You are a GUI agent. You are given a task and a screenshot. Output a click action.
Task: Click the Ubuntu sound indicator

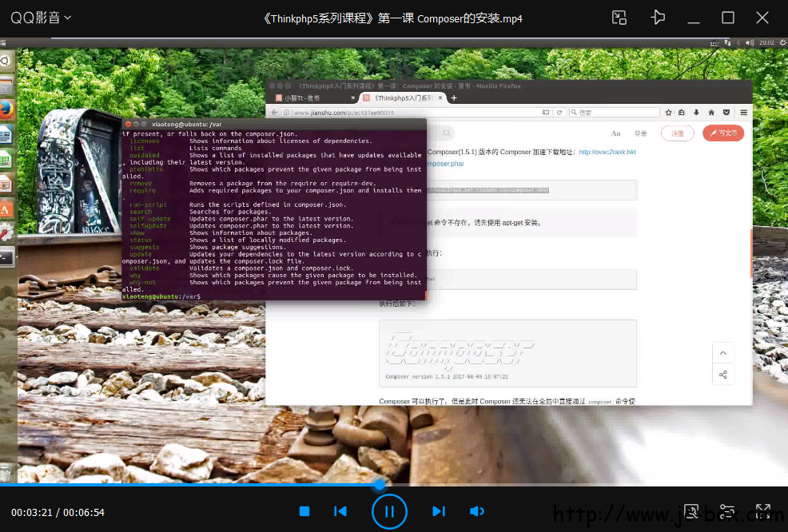click(750, 43)
